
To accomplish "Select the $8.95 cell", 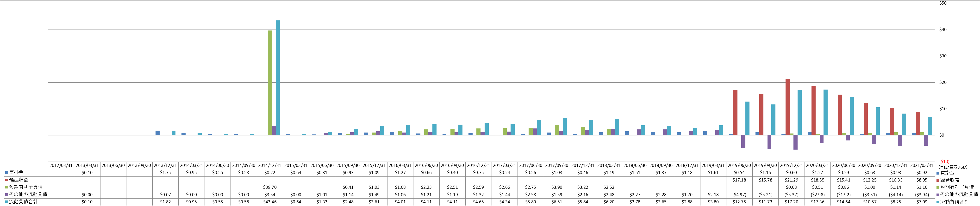I will click(922, 180).
